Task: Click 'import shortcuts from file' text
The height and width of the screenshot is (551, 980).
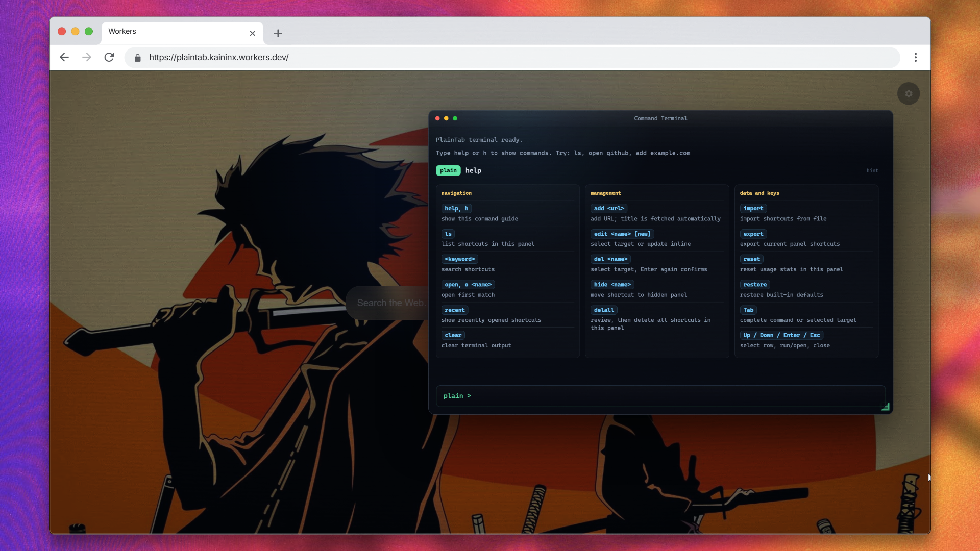Action: [783, 219]
